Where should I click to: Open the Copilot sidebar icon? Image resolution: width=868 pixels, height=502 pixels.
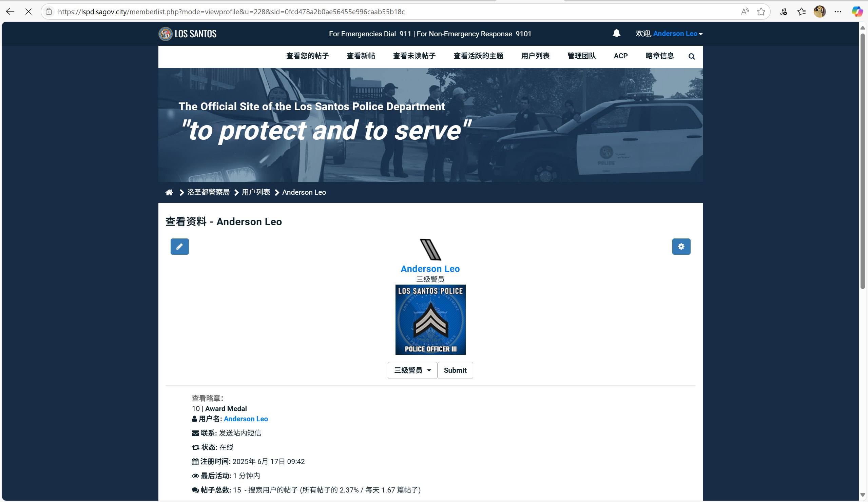pos(857,12)
